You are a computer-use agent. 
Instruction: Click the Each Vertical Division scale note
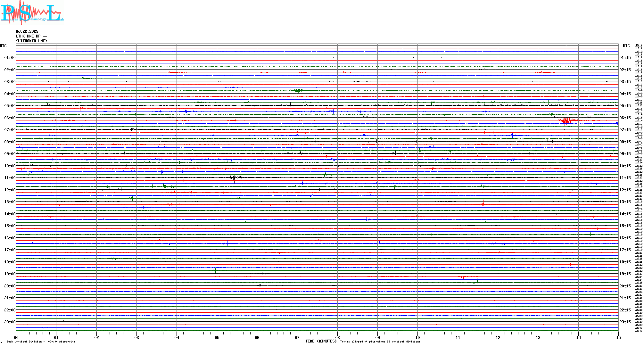coord(41,342)
